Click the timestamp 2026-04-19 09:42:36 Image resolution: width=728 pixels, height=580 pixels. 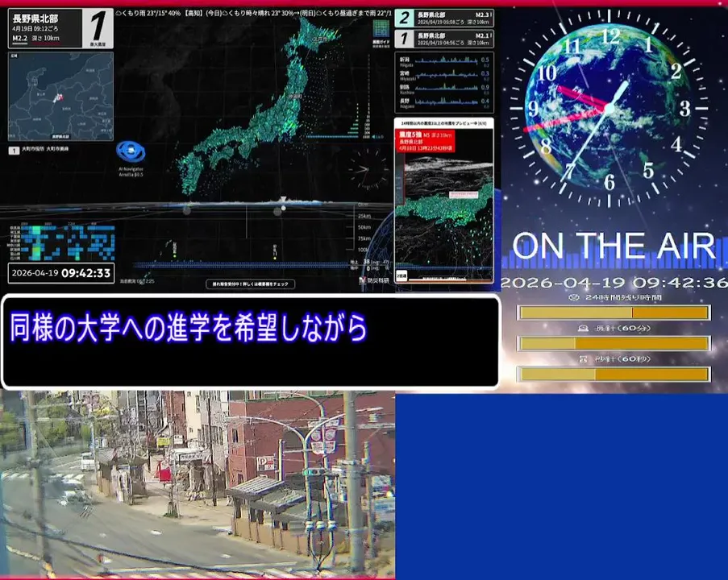[614, 283]
